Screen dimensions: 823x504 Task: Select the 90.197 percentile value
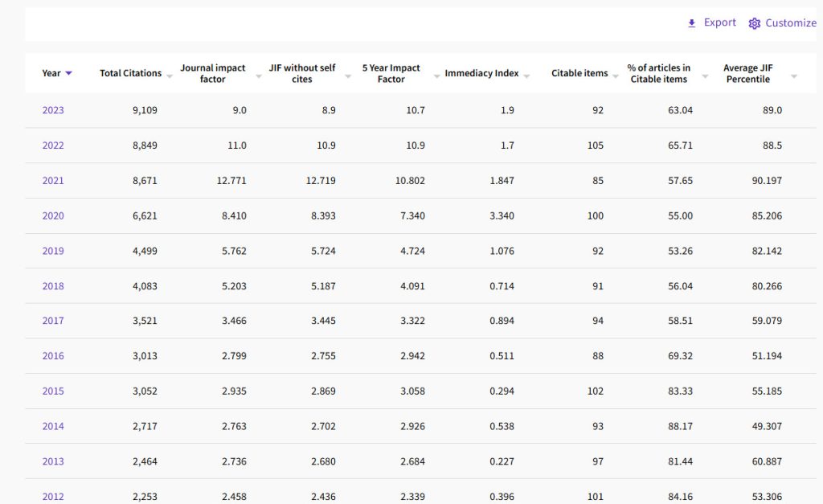(x=767, y=181)
